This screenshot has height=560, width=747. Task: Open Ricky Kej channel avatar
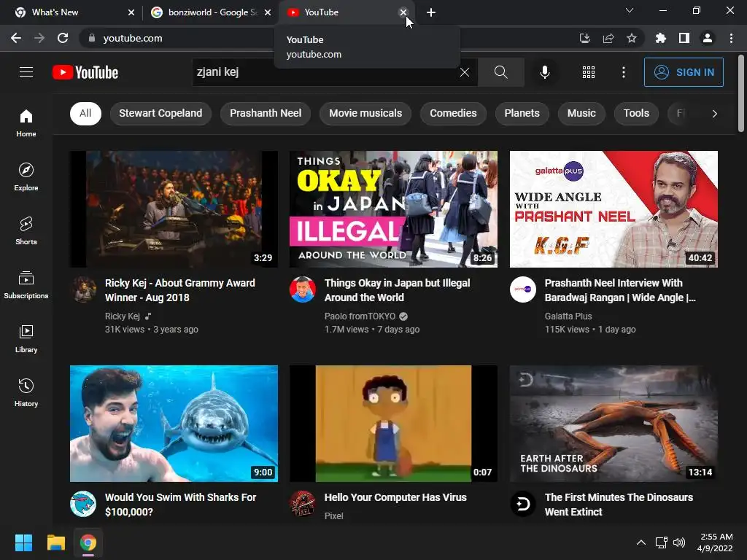(x=84, y=289)
